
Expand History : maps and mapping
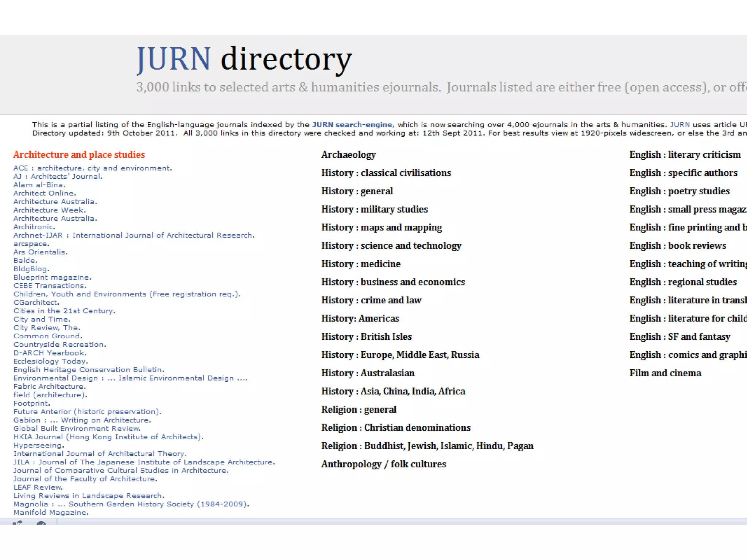[381, 227]
